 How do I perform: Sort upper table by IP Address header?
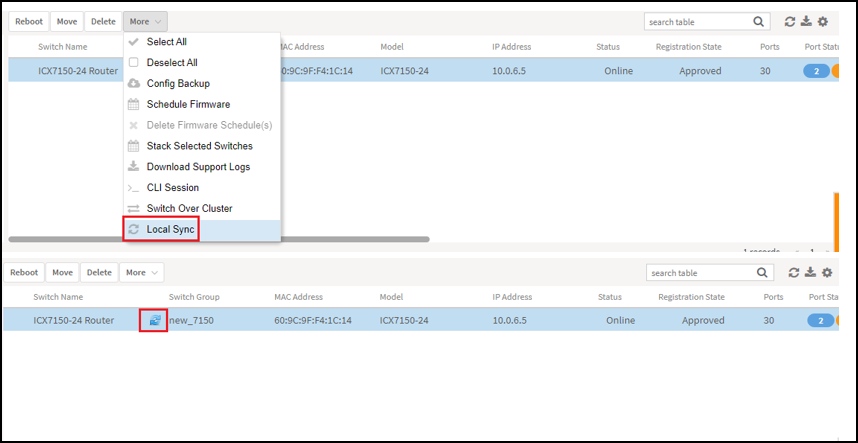point(512,47)
